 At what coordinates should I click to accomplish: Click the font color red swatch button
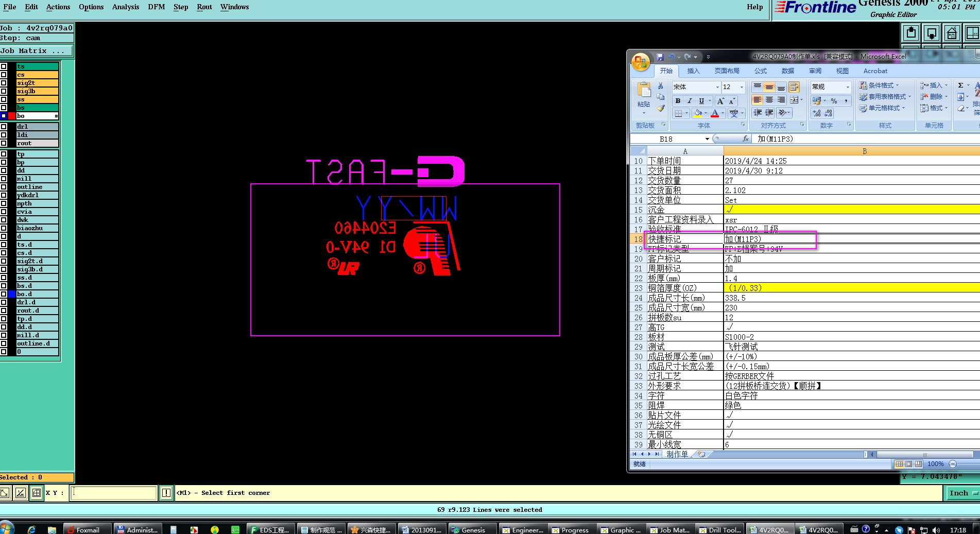715,113
